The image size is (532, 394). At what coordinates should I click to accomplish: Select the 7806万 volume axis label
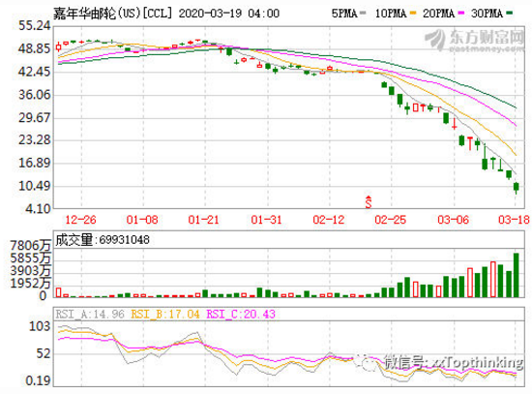click(31, 246)
